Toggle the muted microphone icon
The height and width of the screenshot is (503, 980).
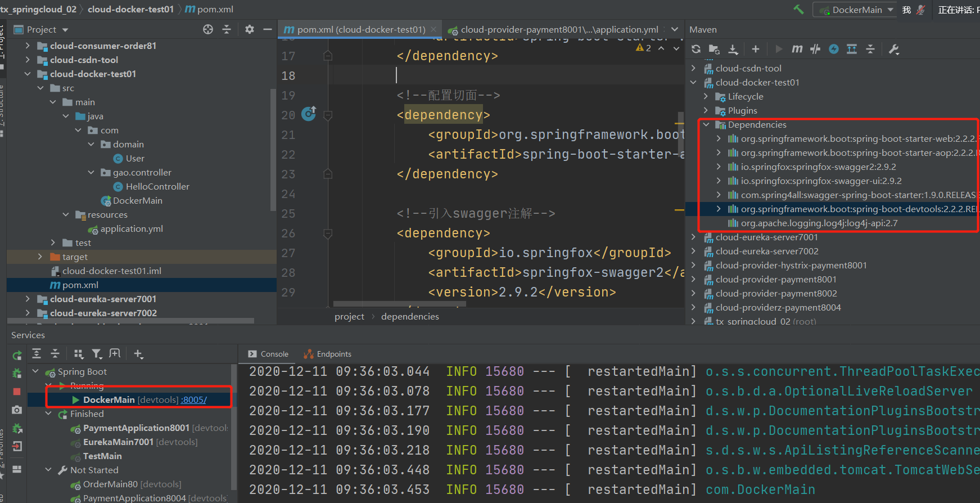pyautogui.click(x=921, y=10)
